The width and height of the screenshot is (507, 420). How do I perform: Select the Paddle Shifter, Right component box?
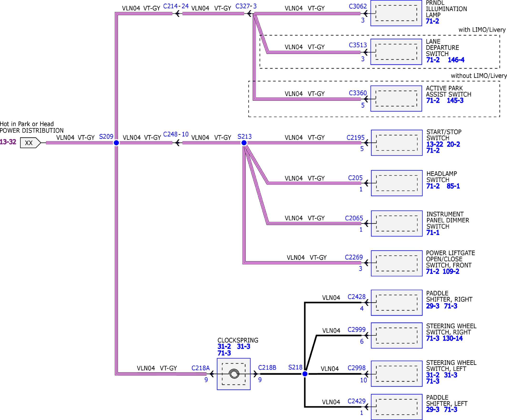397,303
